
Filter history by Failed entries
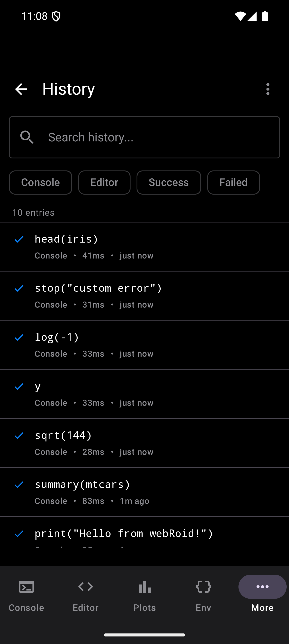(x=233, y=183)
